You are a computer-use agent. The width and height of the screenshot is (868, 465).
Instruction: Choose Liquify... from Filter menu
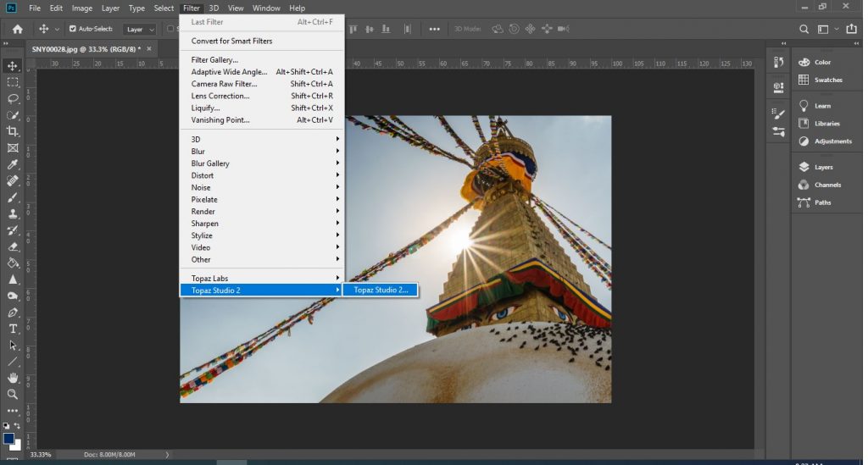coord(262,108)
